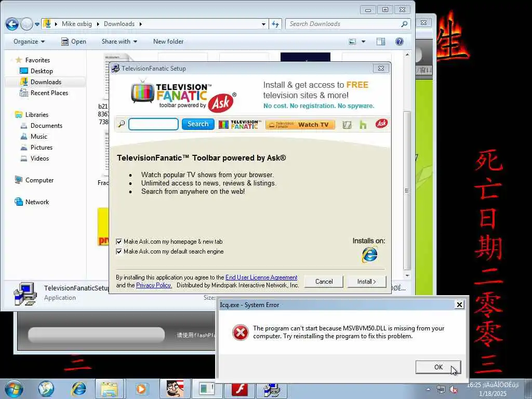Image resolution: width=532 pixels, height=399 pixels.
Task: Open the Music library
Action: (38, 137)
